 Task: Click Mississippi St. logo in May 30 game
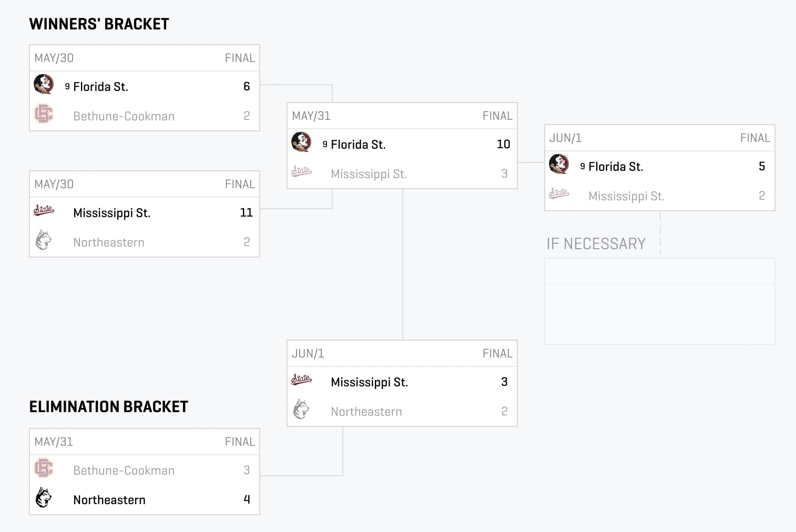(44, 210)
